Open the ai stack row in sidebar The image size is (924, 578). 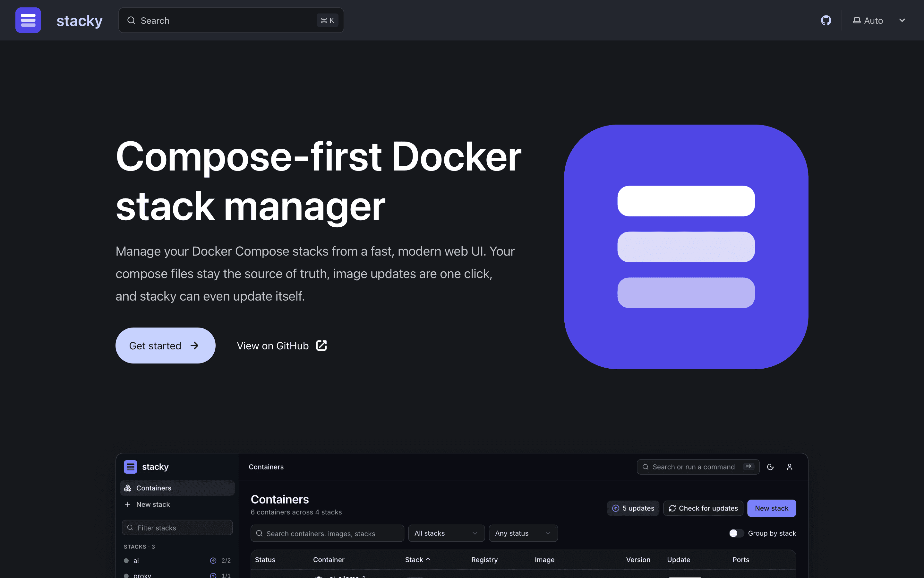(x=177, y=560)
